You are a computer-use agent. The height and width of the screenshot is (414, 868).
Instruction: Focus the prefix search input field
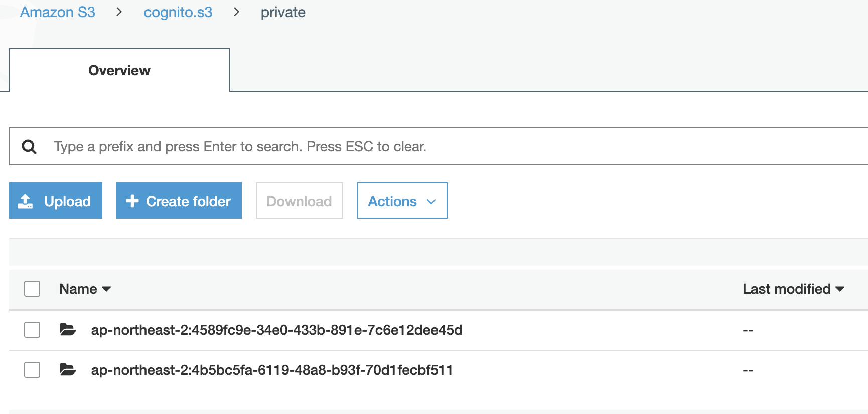pos(452,146)
